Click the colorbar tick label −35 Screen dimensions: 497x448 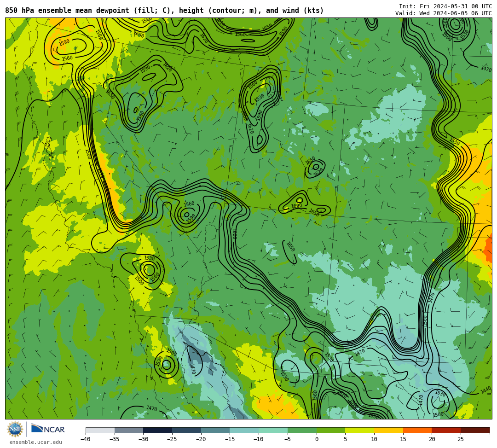pos(114,439)
